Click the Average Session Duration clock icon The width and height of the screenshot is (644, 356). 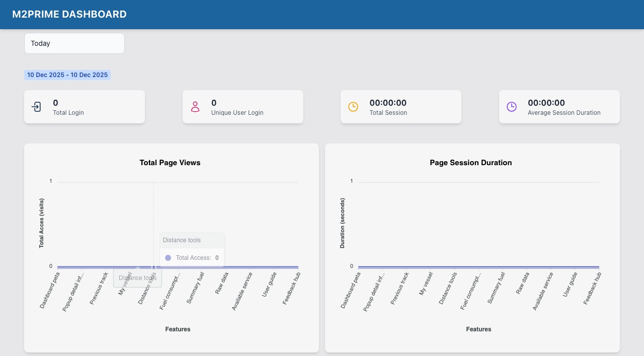pyautogui.click(x=512, y=107)
